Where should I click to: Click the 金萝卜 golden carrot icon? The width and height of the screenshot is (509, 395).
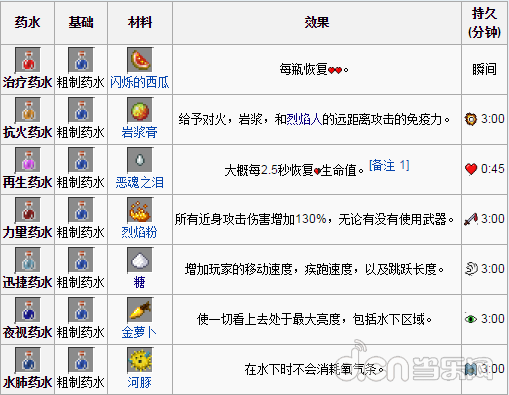(140, 310)
